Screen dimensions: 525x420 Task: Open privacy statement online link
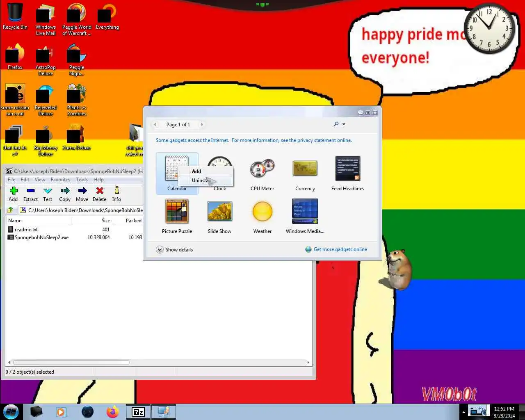[316, 140]
